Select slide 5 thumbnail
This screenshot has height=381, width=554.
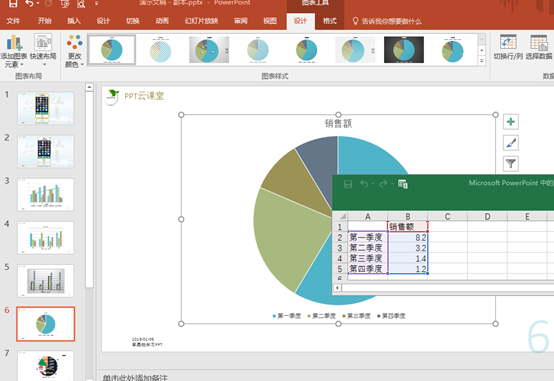[46, 281]
